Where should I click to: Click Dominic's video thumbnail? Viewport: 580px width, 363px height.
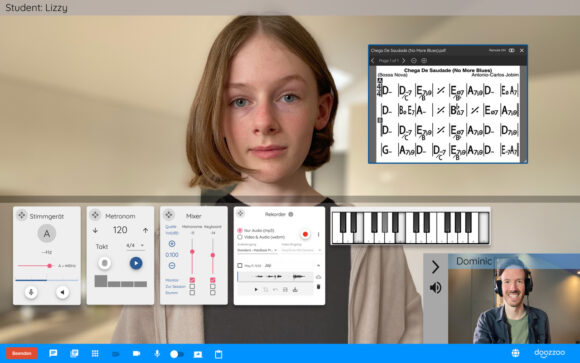pos(514,299)
